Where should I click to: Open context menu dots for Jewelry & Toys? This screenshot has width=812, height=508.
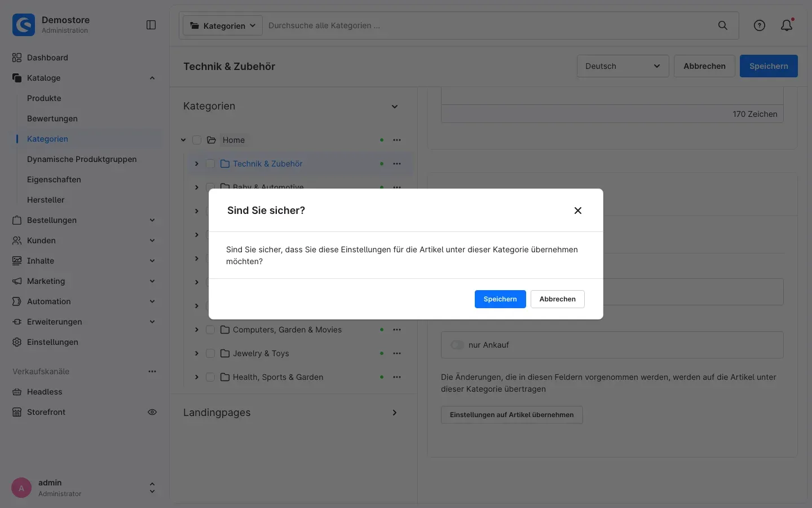pos(397,353)
